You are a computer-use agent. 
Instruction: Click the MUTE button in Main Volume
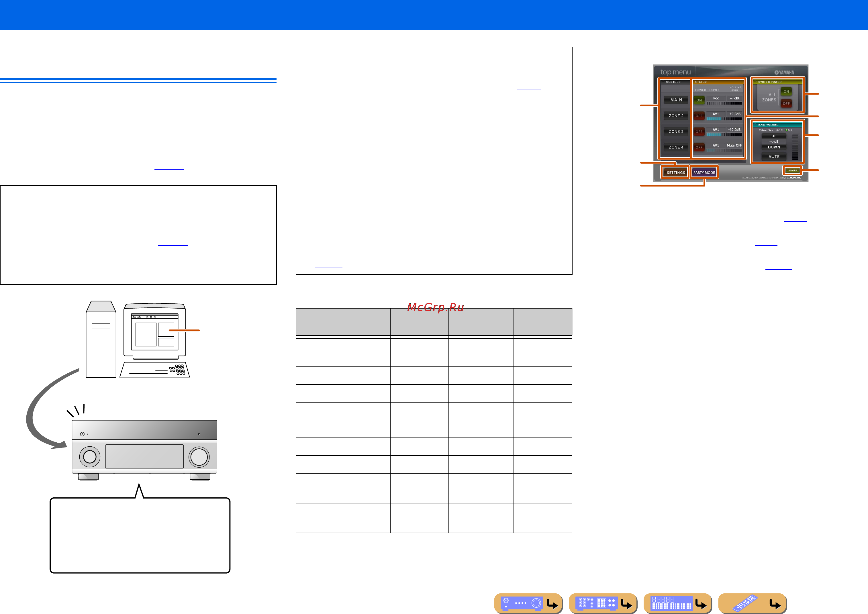(774, 156)
